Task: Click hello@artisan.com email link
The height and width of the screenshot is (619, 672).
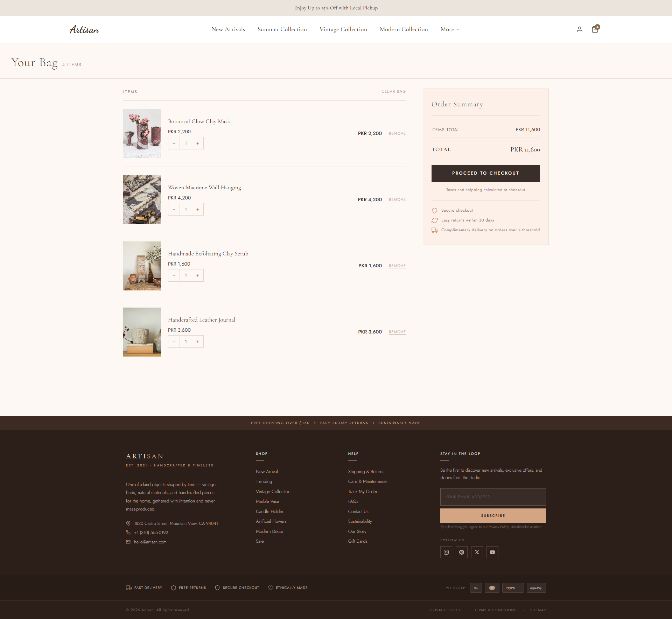Action: pyautogui.click(x=150, y=542)
